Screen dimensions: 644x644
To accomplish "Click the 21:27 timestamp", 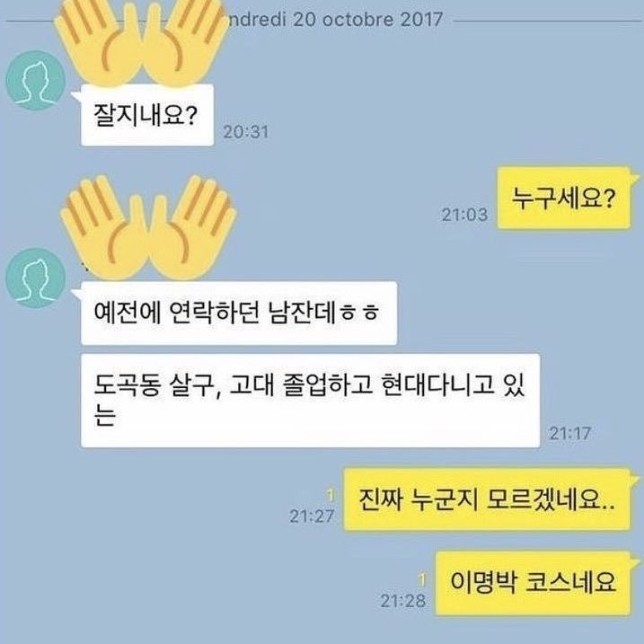I will pyautogui.click(x=312, y=516).
